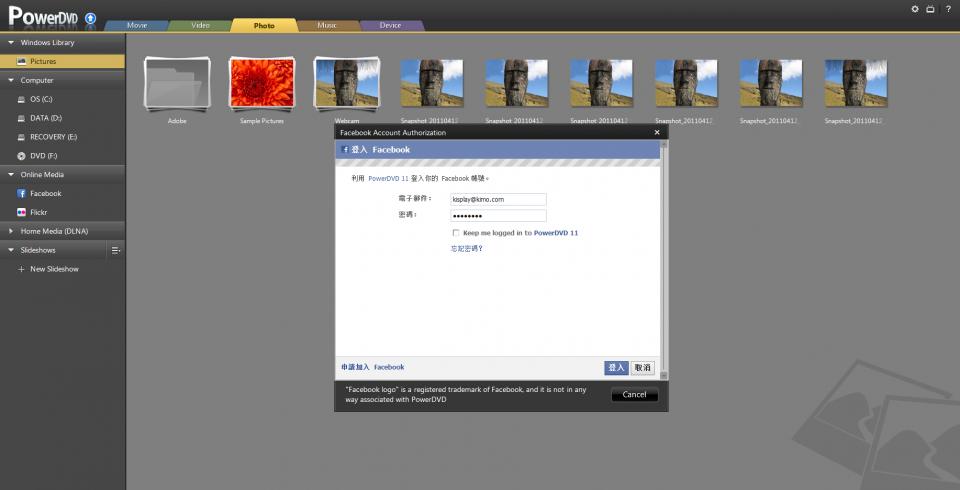Open the Slideshows options menu icon
Image resolution: width=960 pixels, height=490 pixels.
(116, 250)
